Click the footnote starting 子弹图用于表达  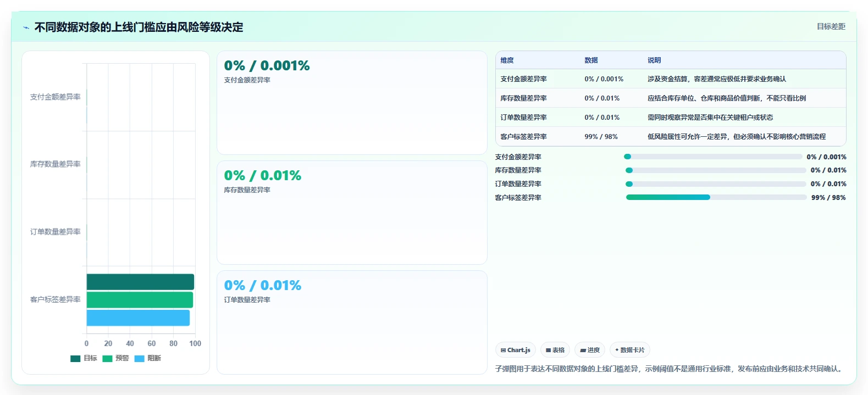669,369
